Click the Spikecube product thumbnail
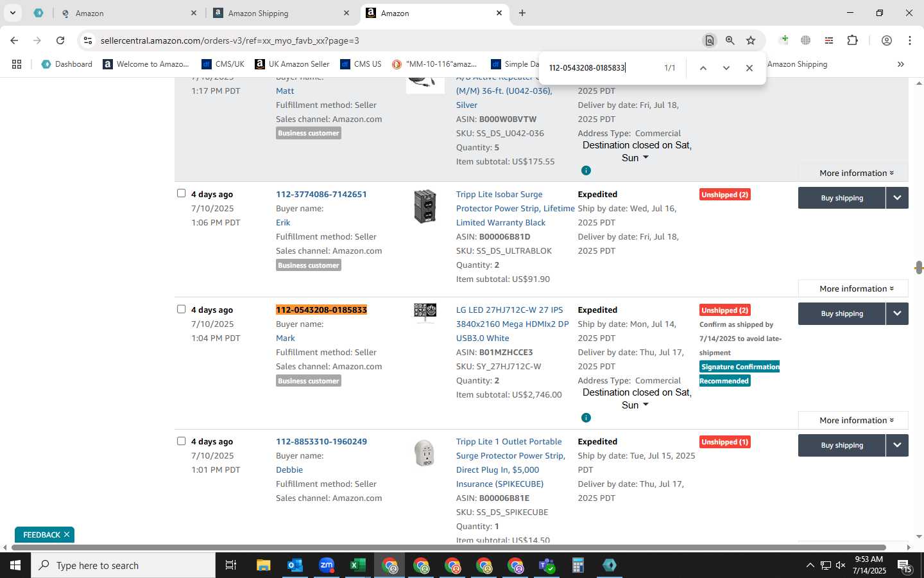 tap(425, 453)
